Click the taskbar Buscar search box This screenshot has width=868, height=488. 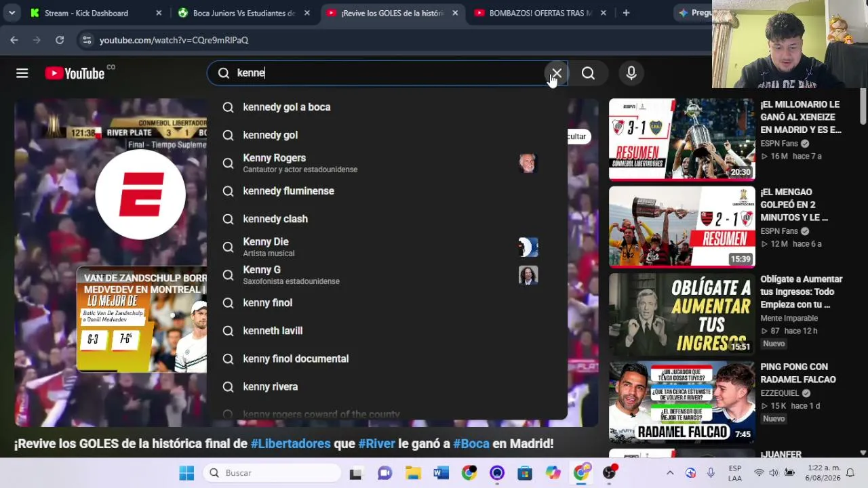(x=271, y=473)
